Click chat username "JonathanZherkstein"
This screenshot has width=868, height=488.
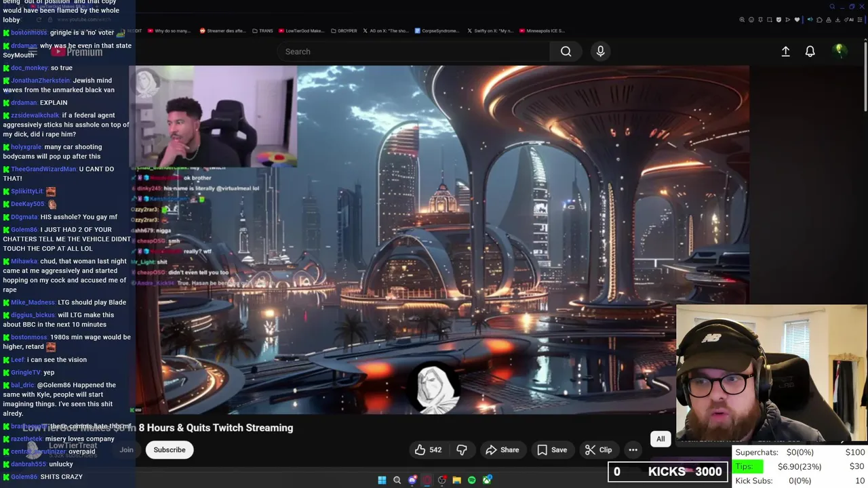[41, 81]
